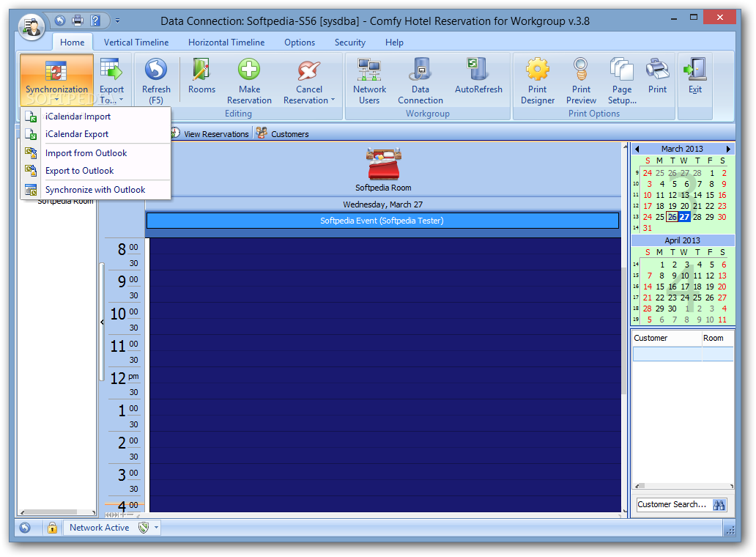Select March 27 in the calendar
Viewport: 756px width, 557px height.
pyautogui.click(x=684, y=217)
